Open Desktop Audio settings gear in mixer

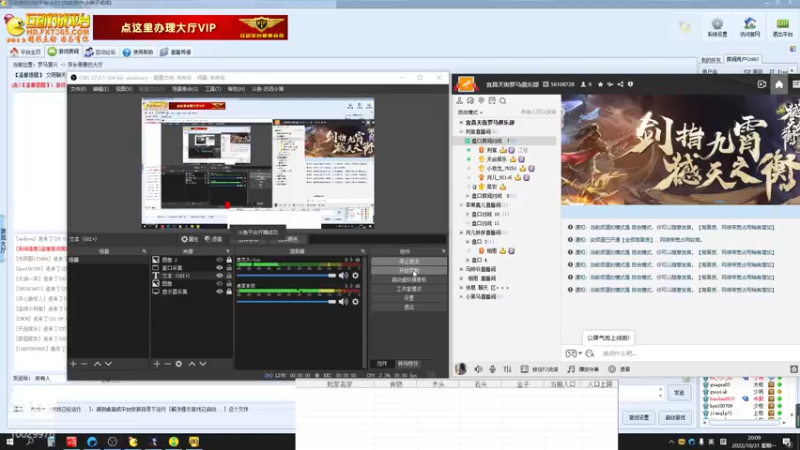(x=355, y=302)
